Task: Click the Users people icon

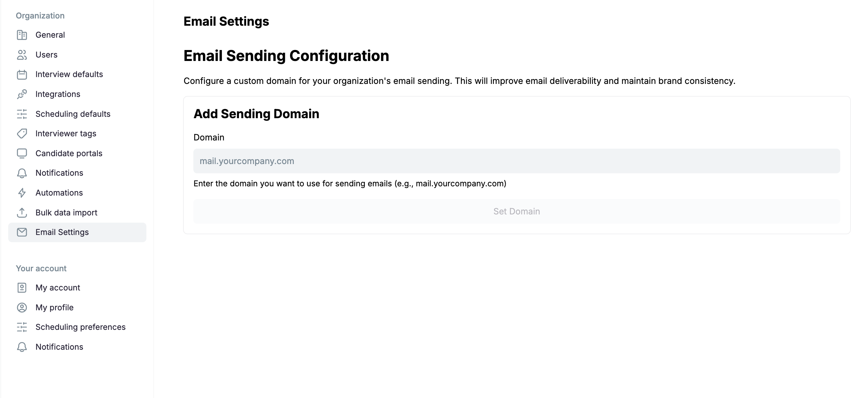Action: (22, 55)
